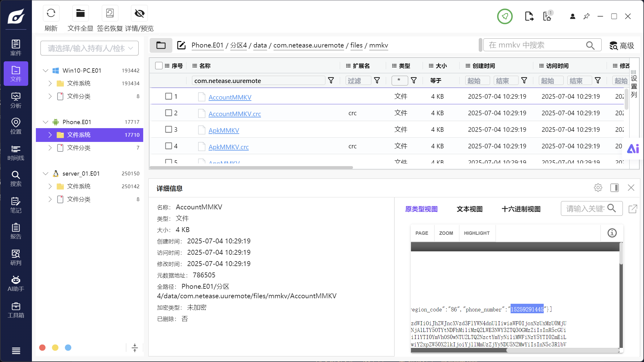Screen dimensions: 644x362
Task: Collapse the Phone.E01 tree node
Action: point(46,122)
